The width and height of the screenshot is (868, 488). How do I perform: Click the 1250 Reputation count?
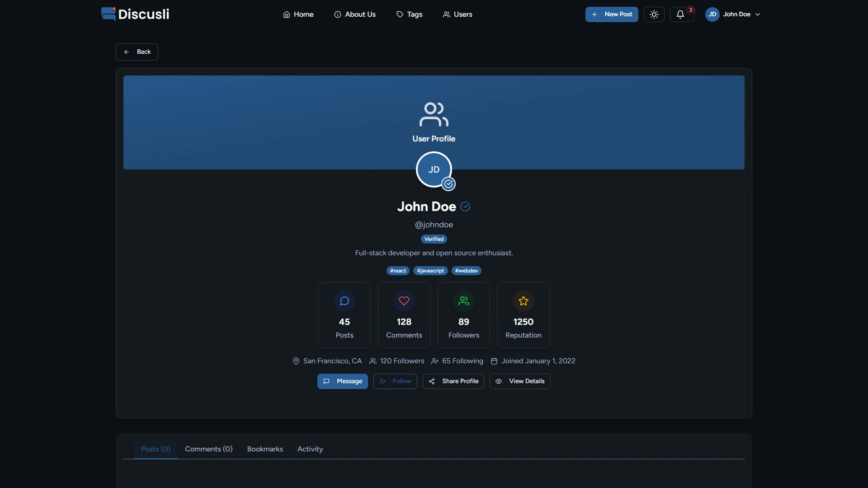(524, 322)
